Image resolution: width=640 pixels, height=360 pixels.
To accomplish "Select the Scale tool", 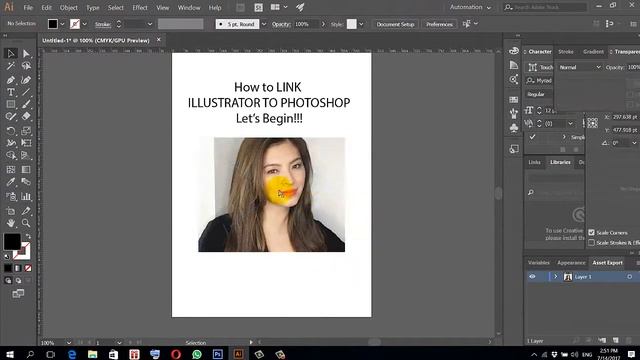I will (x=26, y=131).
